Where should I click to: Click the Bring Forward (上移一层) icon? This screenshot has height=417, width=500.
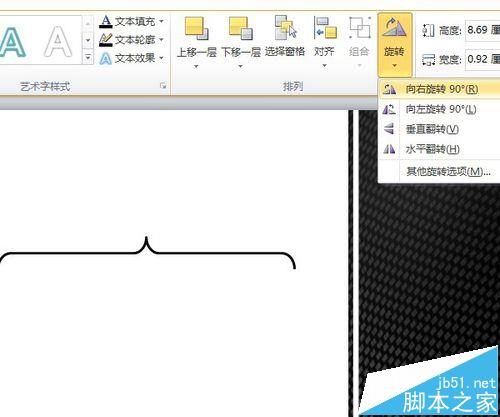(x=197, y=27)
